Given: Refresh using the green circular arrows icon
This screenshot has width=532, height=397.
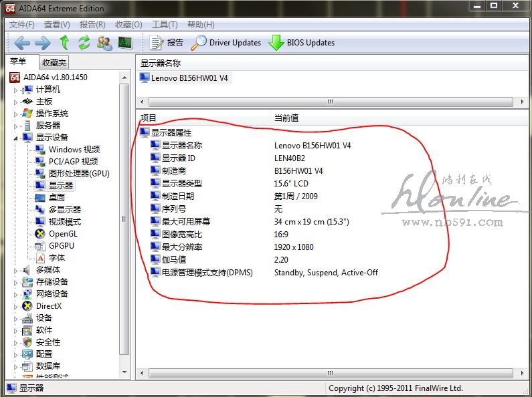Looking at the screenshot, I should (x=84, y=43).
